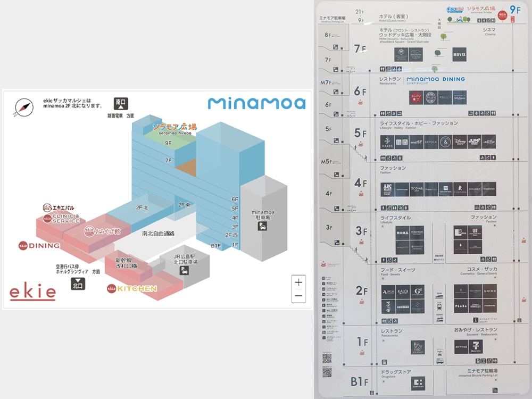Image resolution: width=532 pixels, height=399 pixels.
Task: Click the JR Hiroshima north parking icon
Action: click(x=184, y=270)
